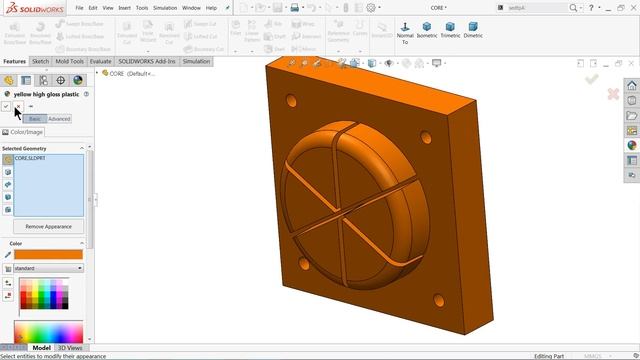
Task: Open the File Explorer task pane
Action: (x=631, y=116)
